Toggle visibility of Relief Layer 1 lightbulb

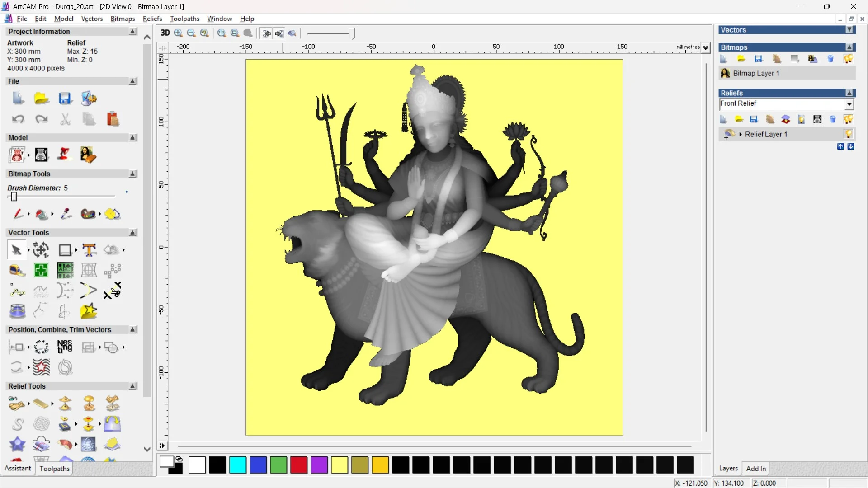pyautogui.click(x=849, y=134)
